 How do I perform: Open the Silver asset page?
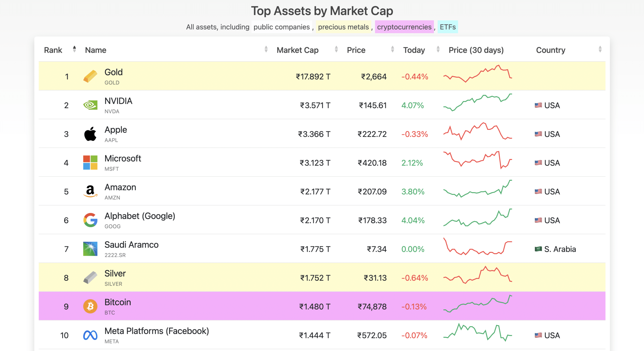(115, 273)
